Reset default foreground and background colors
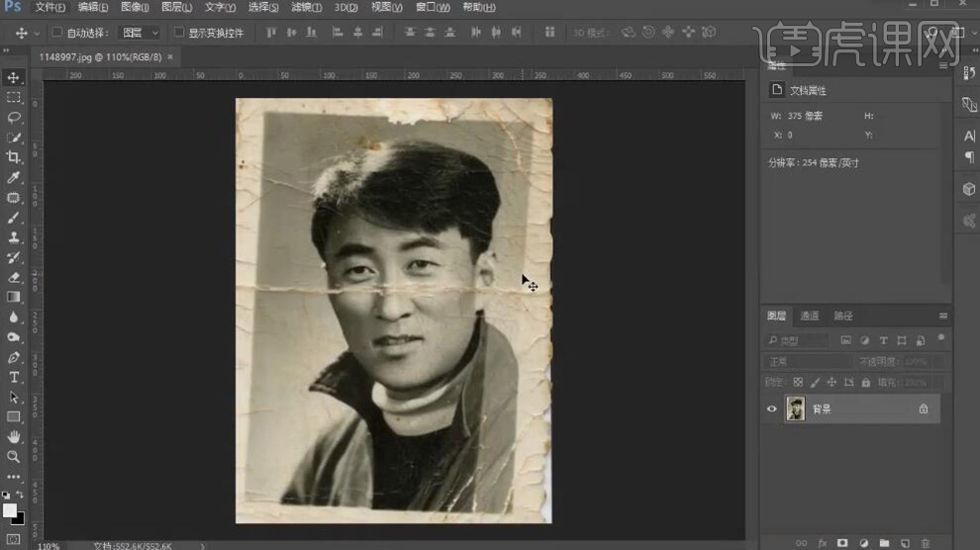980x550 pixels. click(x=6, y=495)
